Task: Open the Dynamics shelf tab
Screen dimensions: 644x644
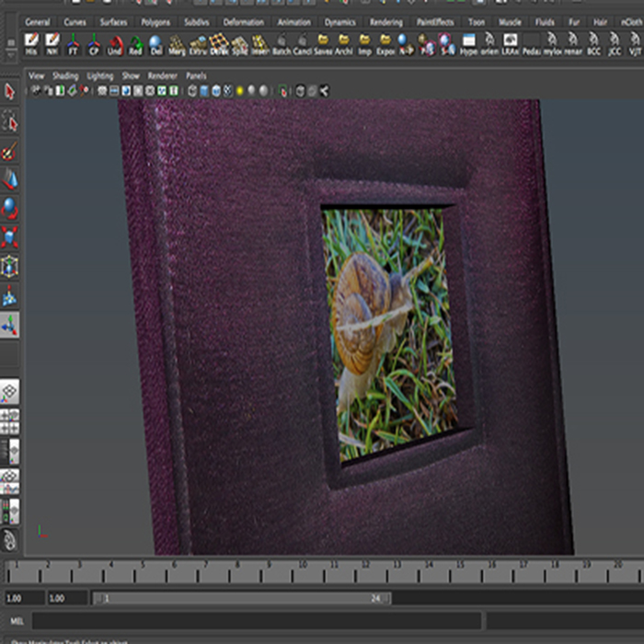Action: 340,22
